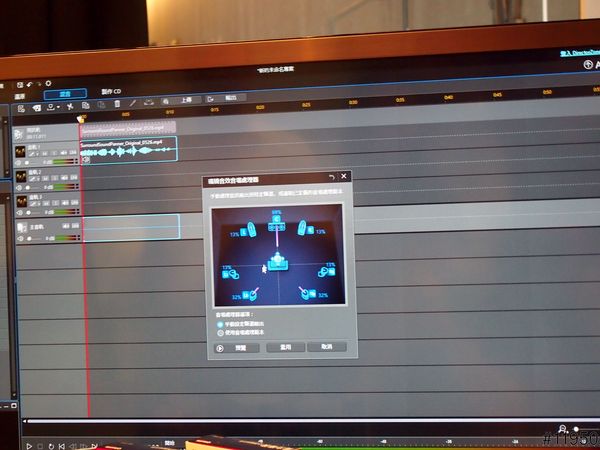Viewport: 600px width, 450px height.
Task: Select the center speaker in the panner
Action: [277, 223]
